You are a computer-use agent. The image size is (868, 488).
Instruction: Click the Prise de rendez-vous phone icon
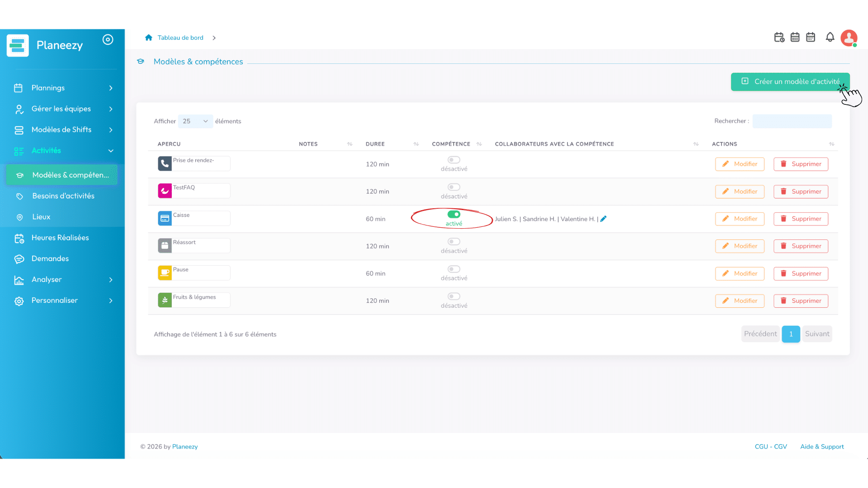(x=165, y=164)
